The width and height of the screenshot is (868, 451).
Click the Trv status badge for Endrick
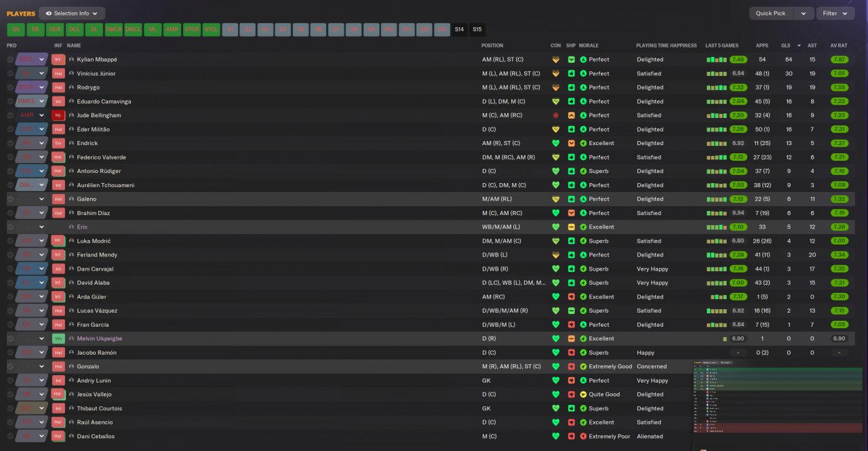(x=58, y=143)
